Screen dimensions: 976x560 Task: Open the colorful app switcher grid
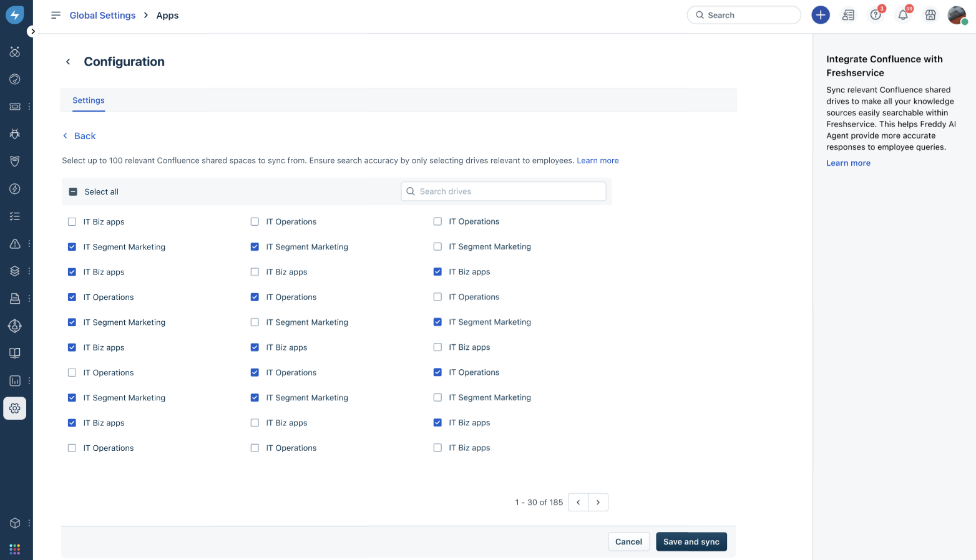pos(15,549)
